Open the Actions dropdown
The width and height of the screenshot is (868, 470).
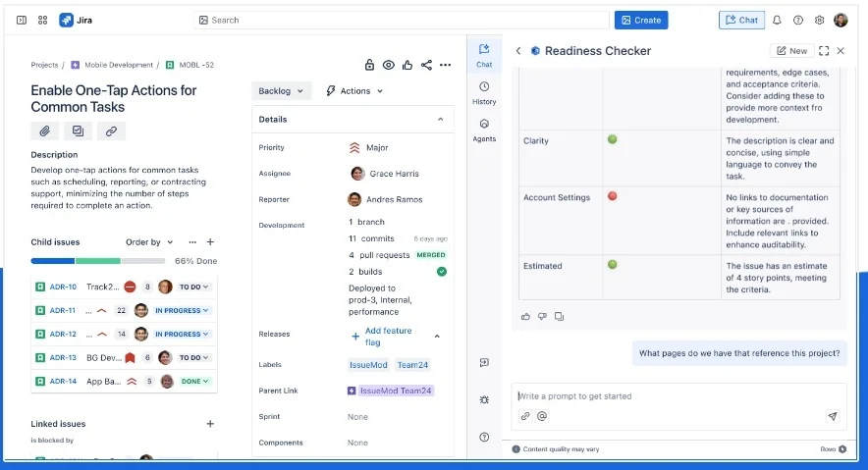coord(354,90)
